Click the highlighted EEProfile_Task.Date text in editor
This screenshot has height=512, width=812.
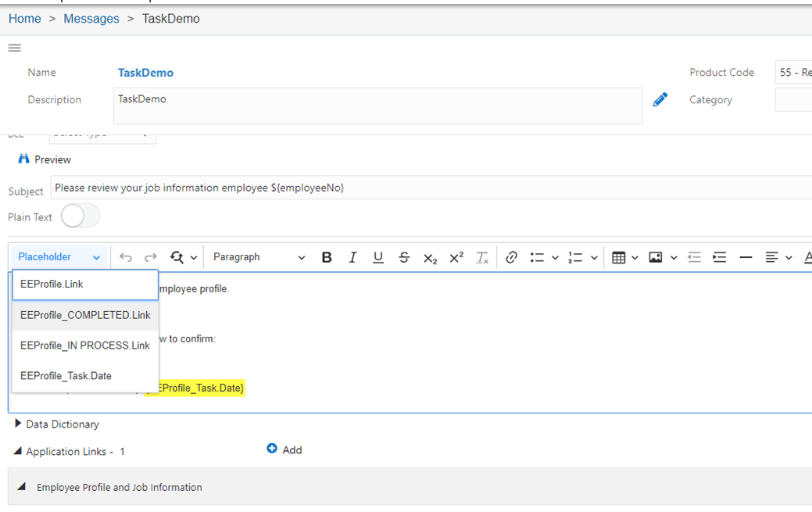(202, 388)
